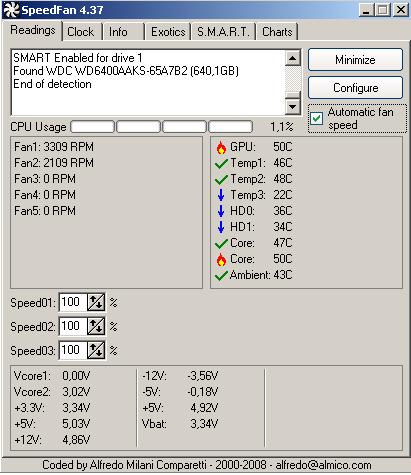Screen dimensions: 411x475
Task: Switch to the Exotics tab
Action: (x=168, y=32)
